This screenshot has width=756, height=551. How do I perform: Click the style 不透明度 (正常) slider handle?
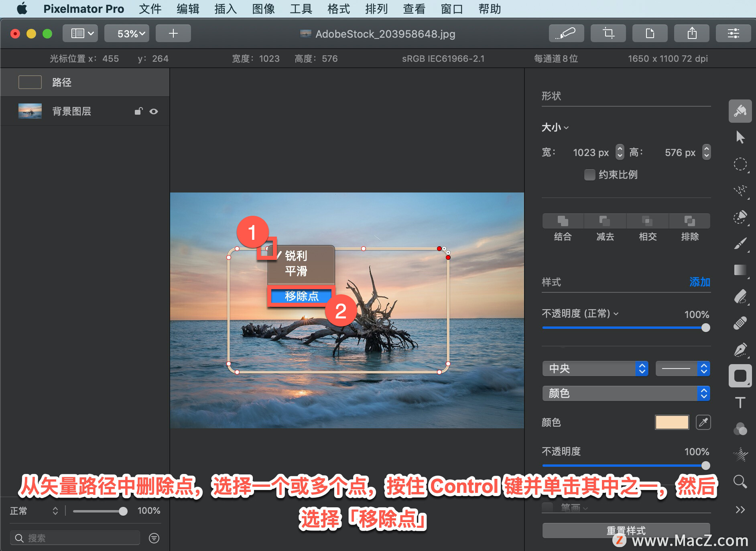coord(705,328)
